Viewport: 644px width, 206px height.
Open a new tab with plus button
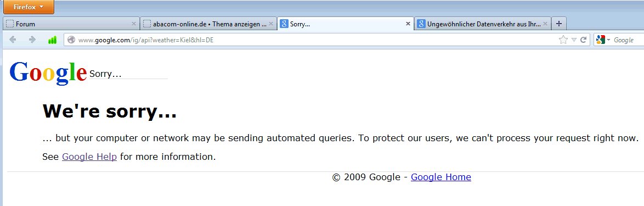click(x=558, y=24)
